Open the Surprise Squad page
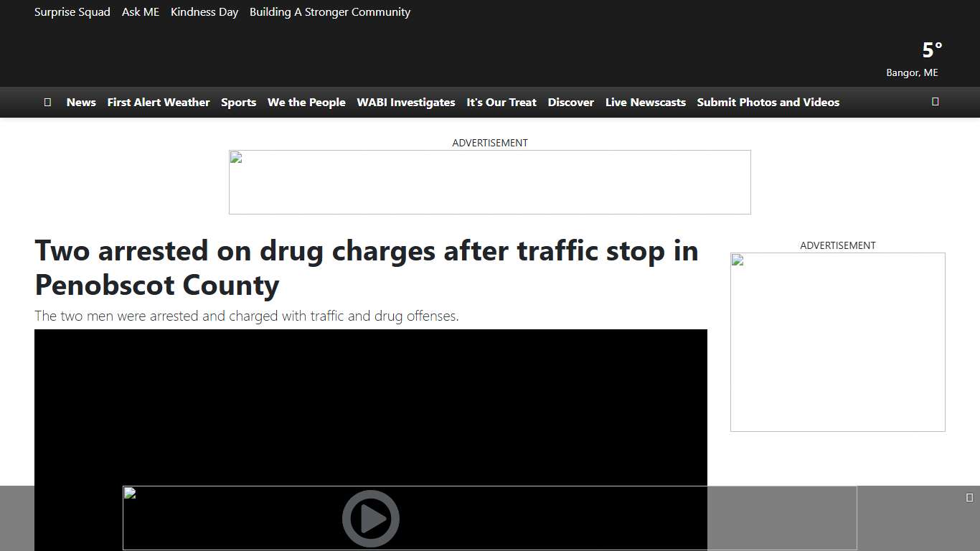This screenshot has height=551, width=980. pos(72,11)
